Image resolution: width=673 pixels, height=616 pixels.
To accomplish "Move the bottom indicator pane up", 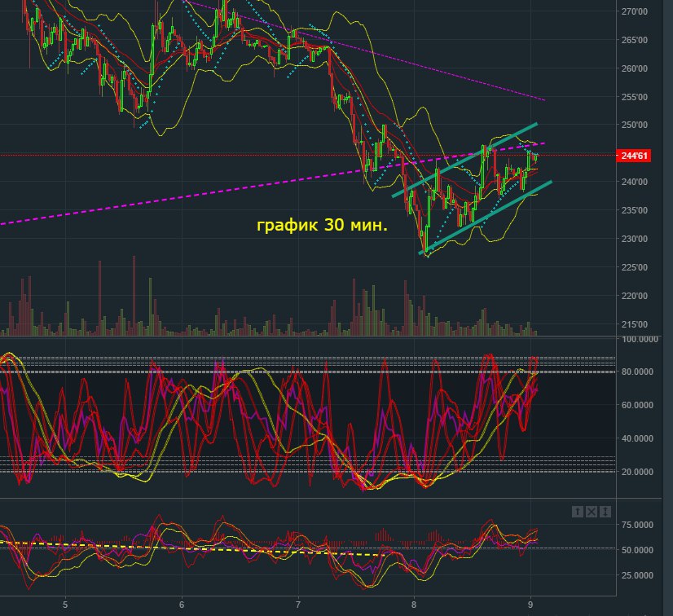I will click(x=578, y=511).
